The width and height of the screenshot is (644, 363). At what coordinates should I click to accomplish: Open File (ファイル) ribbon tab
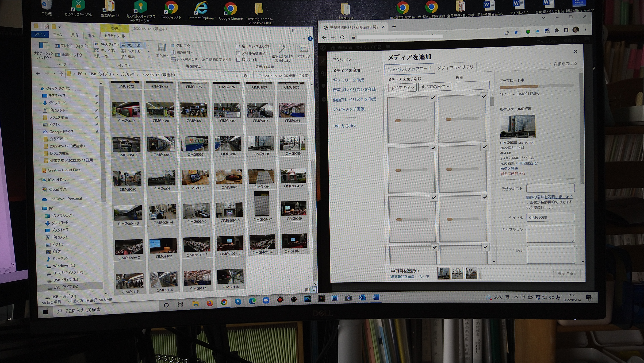(40, 34)
